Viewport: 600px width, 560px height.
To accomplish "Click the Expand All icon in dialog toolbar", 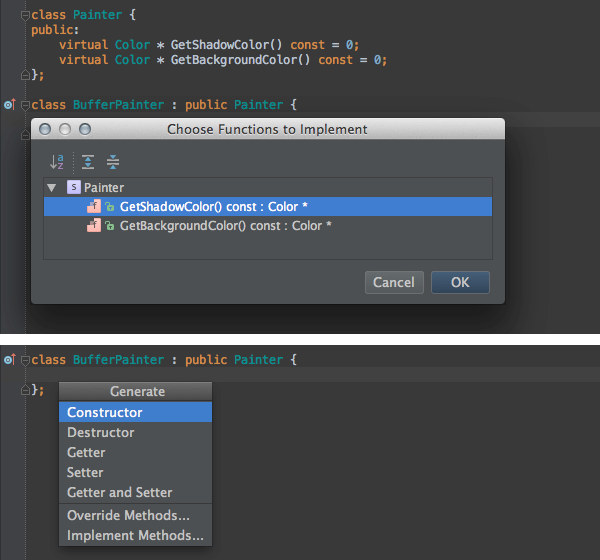I will 88,162.
